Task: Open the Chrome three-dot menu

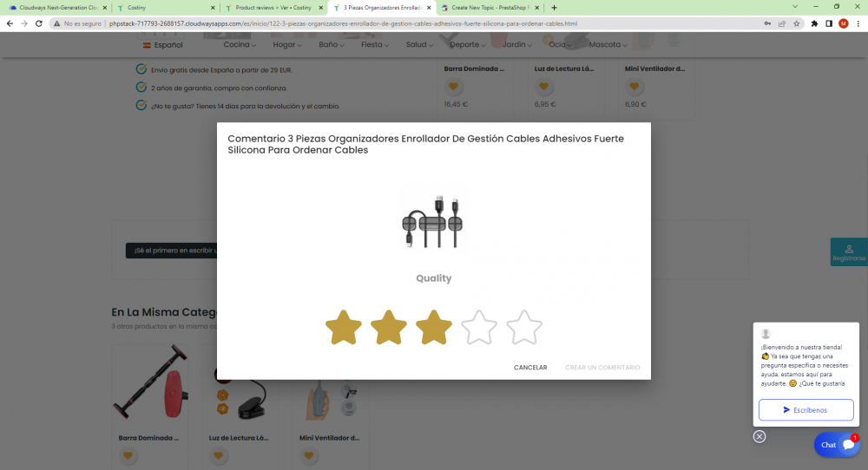Action: [x=858, y=23]
